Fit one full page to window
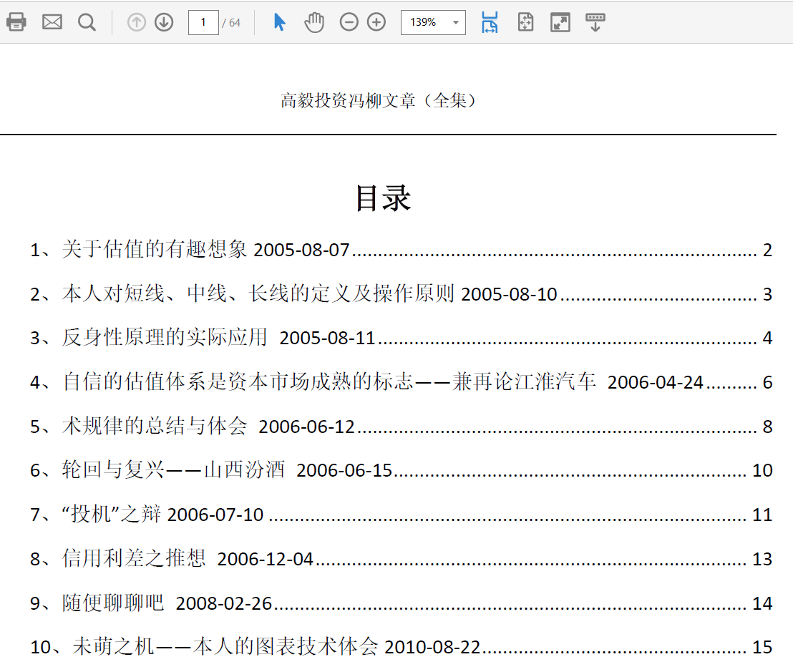793x672 pixels. tap(525, 22)
